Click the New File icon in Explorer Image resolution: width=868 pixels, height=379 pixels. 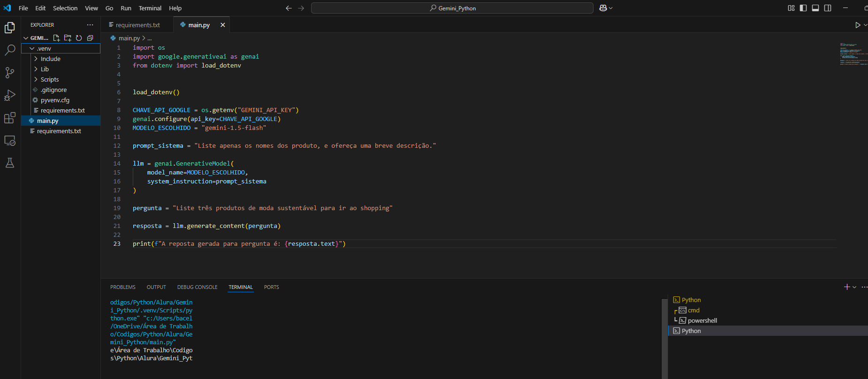56,38
